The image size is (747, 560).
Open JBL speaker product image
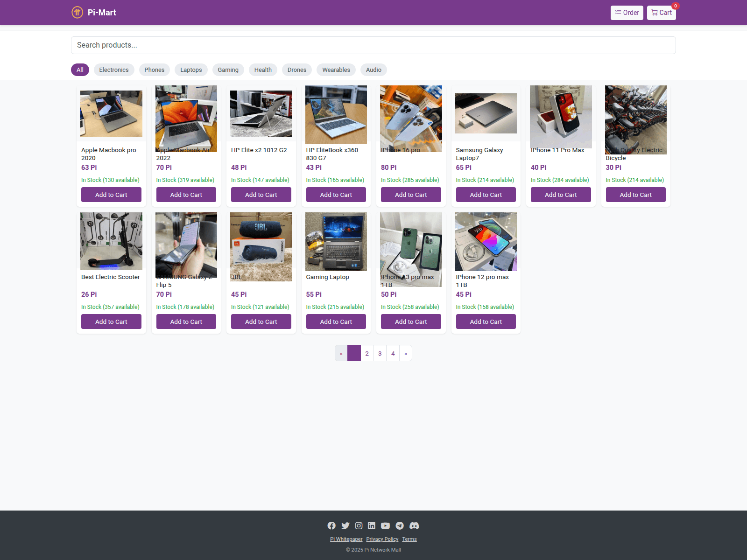point(261,247)
